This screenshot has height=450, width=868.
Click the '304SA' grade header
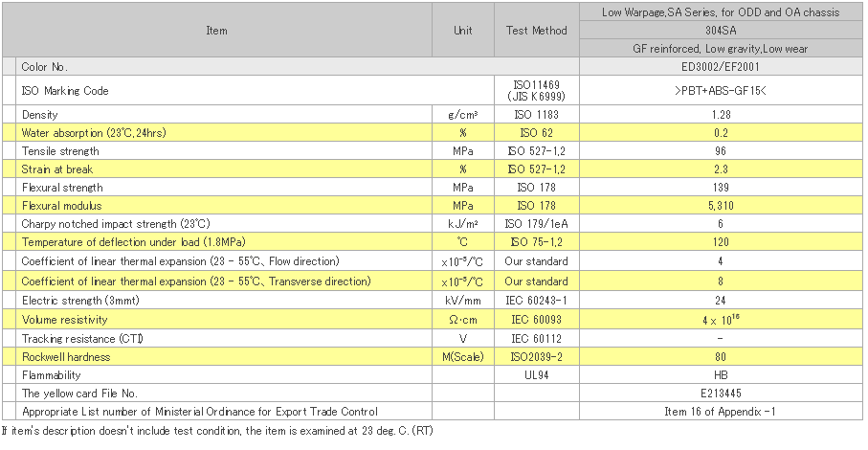click(721, 31)
